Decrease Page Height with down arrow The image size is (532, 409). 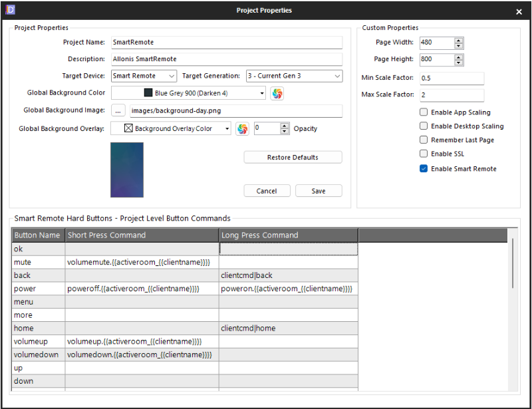click(x=458, y=63)
